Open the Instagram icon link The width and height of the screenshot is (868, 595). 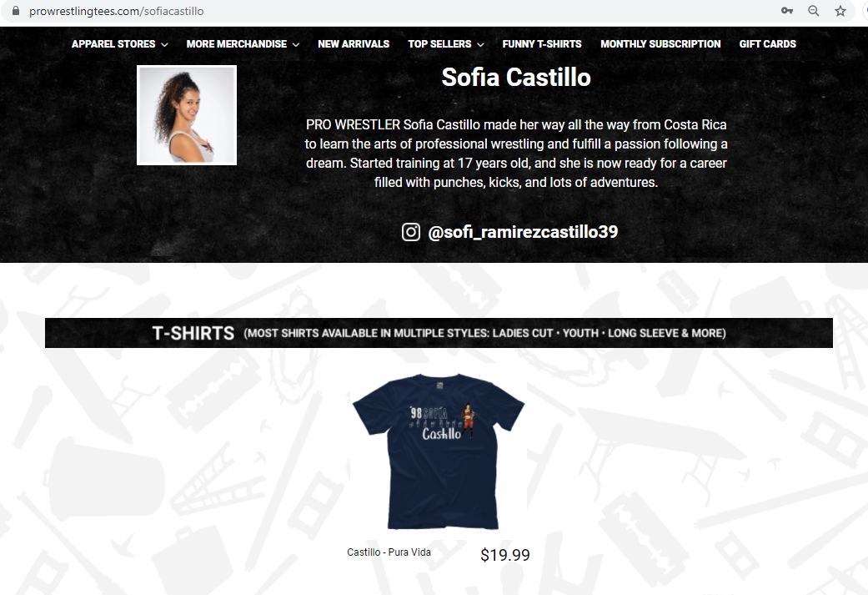[x=411, y=231]
